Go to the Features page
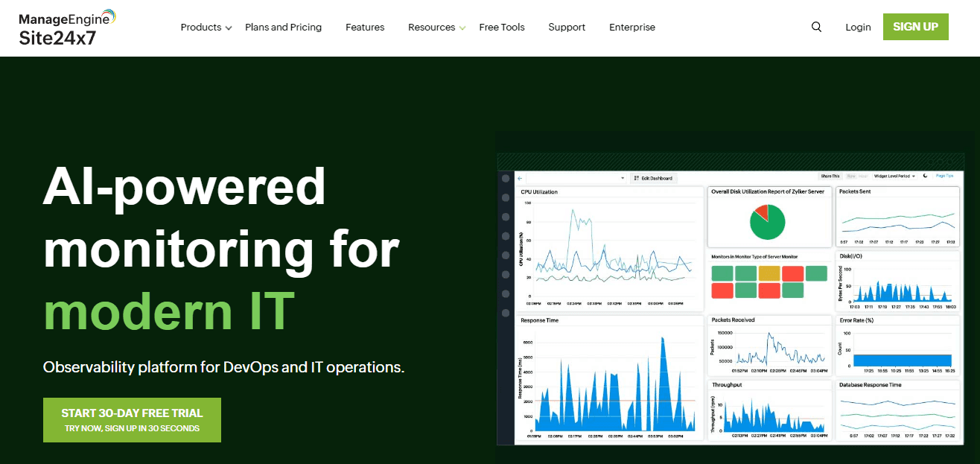 point(365,27)
